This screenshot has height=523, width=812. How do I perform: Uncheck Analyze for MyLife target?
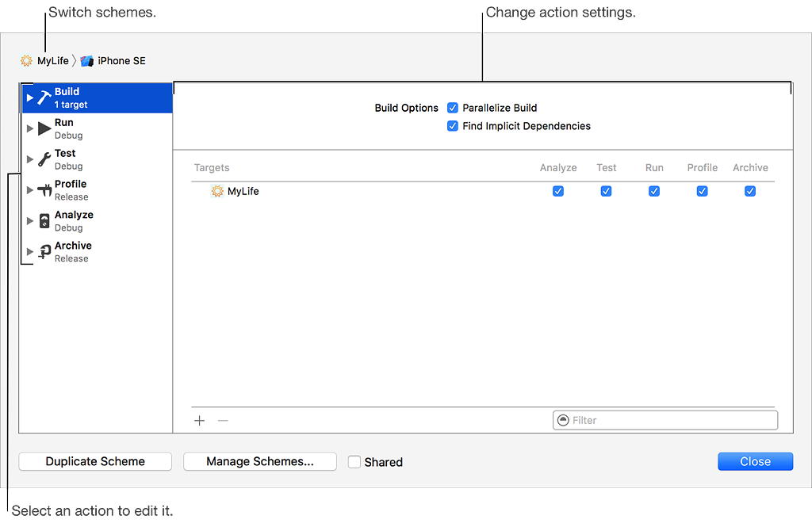[557, 191]
